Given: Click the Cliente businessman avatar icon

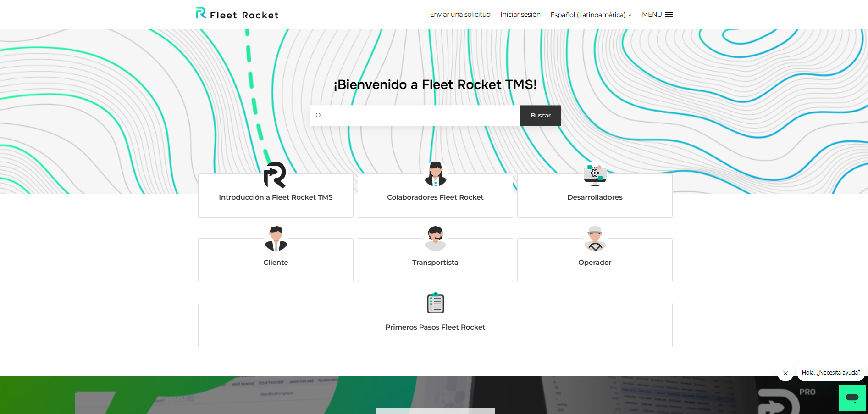Looking at the screenshot, I should [276, 239].
